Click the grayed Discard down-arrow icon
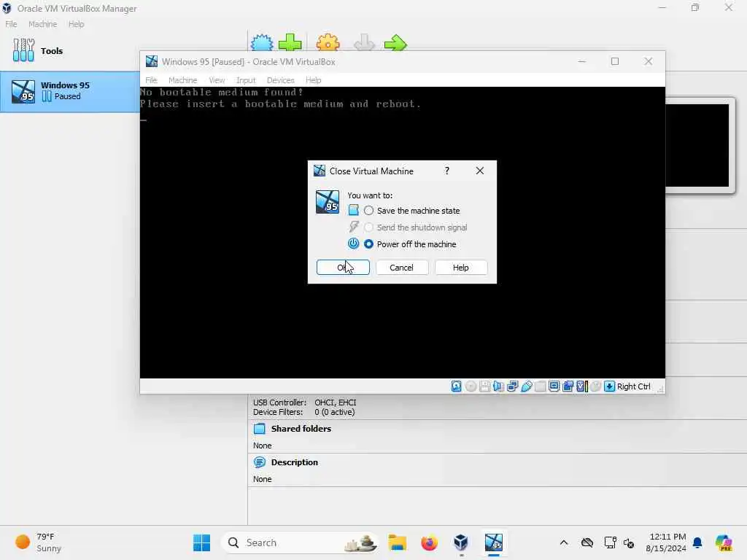This screenshot has width=747, height=560. click(x=365, y=43)
